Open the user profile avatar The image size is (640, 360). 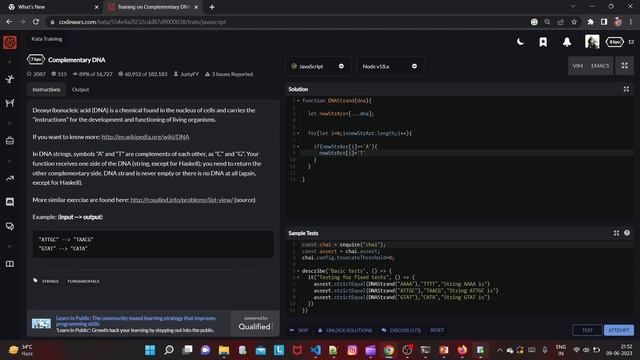592,42
